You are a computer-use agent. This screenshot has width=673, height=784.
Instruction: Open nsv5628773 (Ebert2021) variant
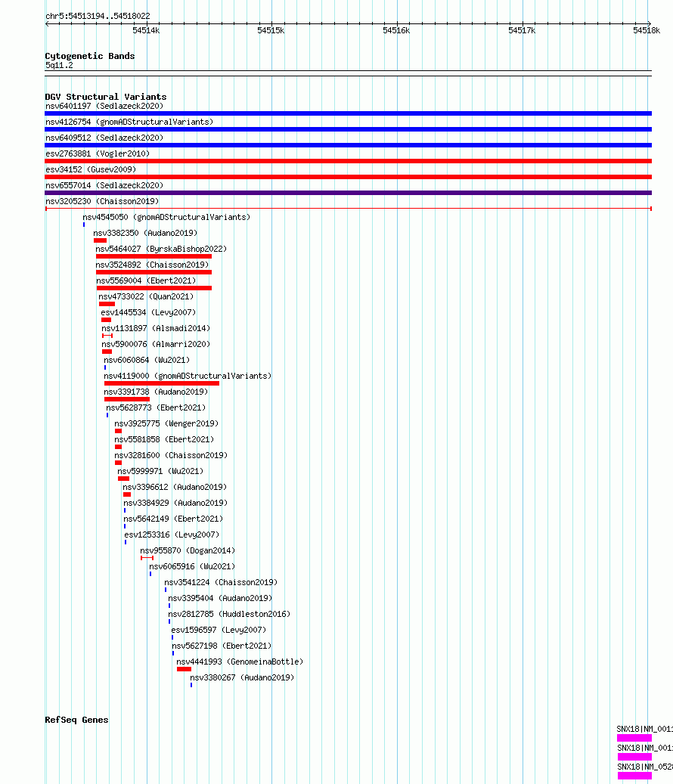(156, 408)
